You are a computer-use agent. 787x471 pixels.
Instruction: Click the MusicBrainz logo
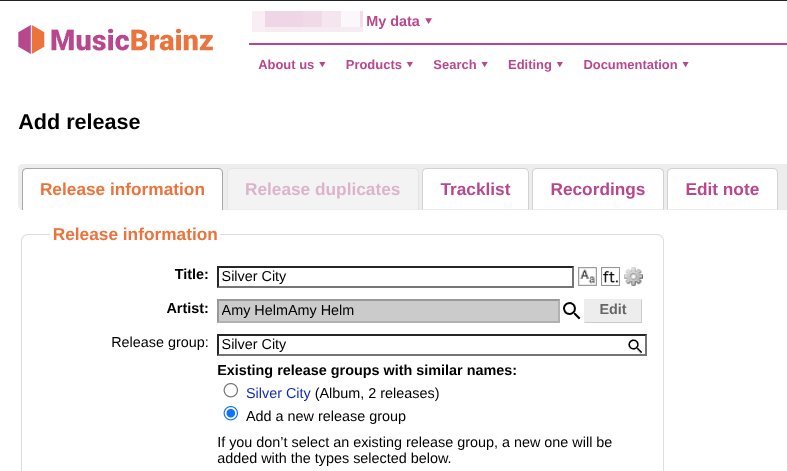[116, 40]
